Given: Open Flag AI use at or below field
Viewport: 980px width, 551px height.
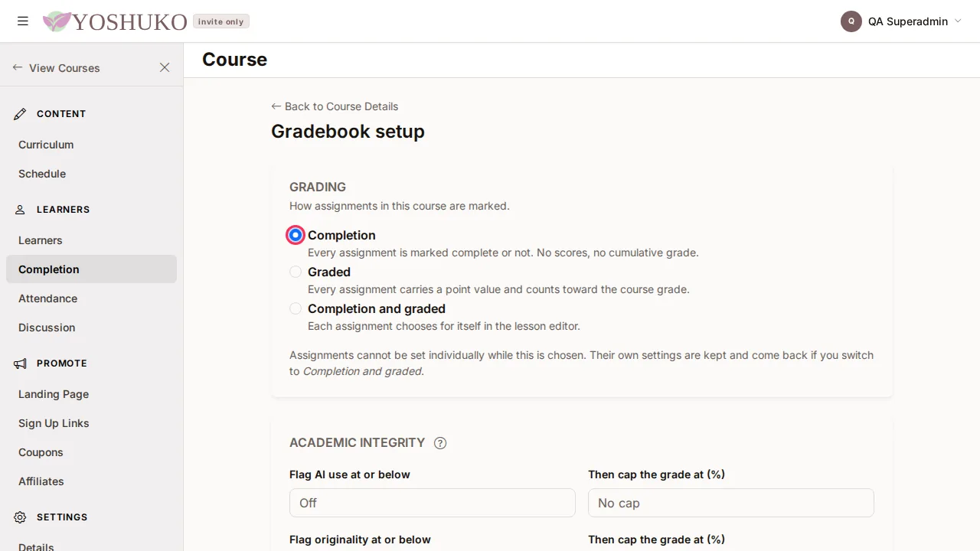Looking at the screenshot, I should (x=433, y=503).
